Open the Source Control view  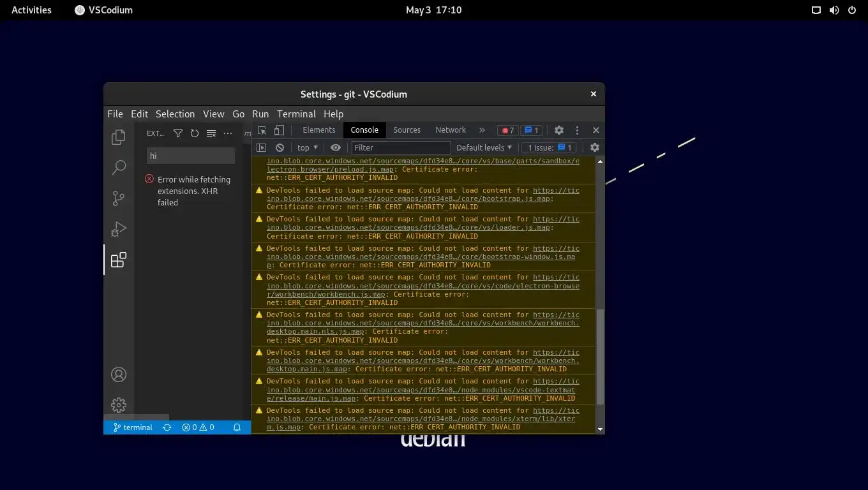pyautogui.click(x=119, y=198)
